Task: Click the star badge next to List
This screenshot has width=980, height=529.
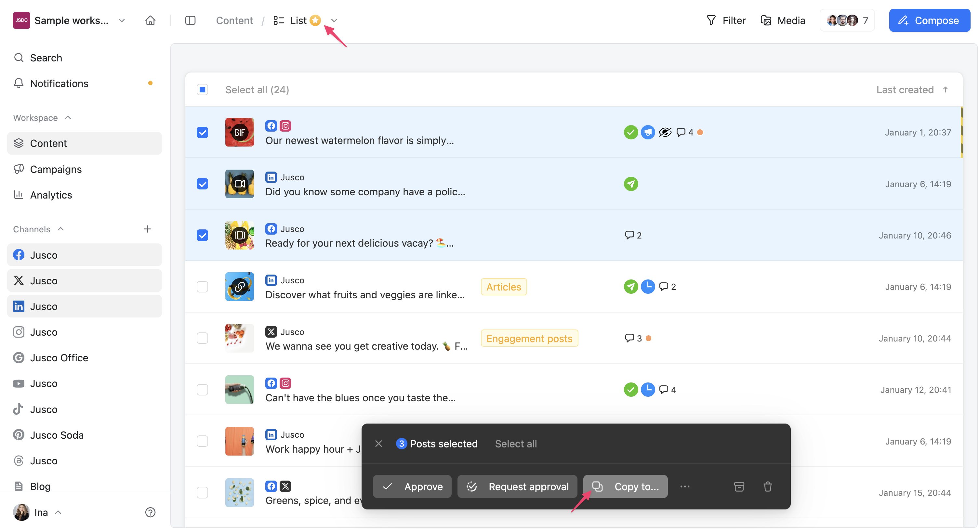Action: click(x=315, y=20)
